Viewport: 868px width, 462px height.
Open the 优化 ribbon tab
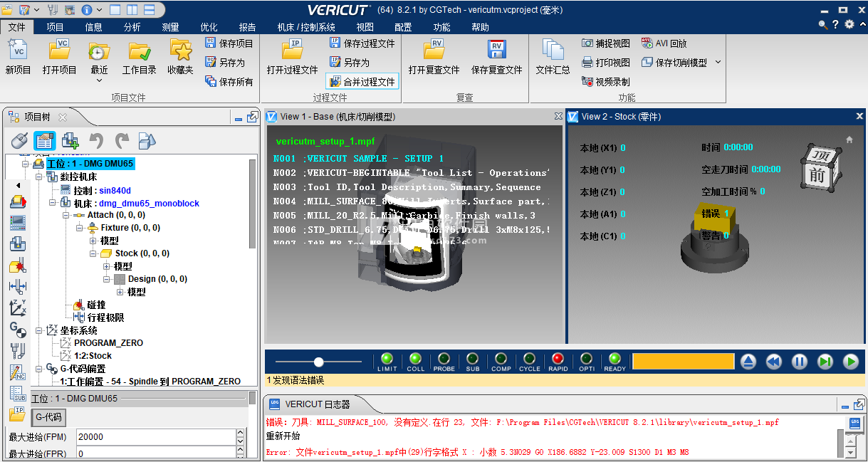tap(209, 27)
